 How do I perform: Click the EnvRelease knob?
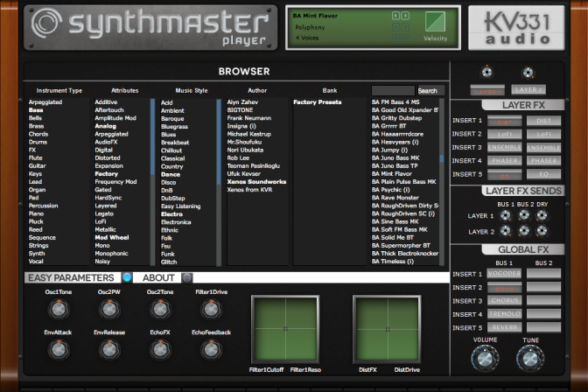coord(109,350)
